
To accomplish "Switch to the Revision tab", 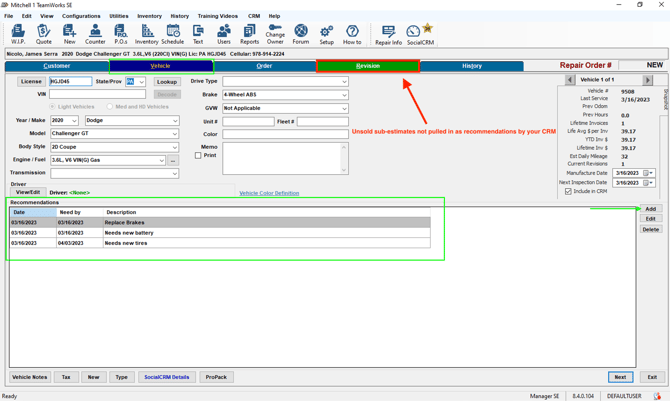I will click(x=368, y=66).
